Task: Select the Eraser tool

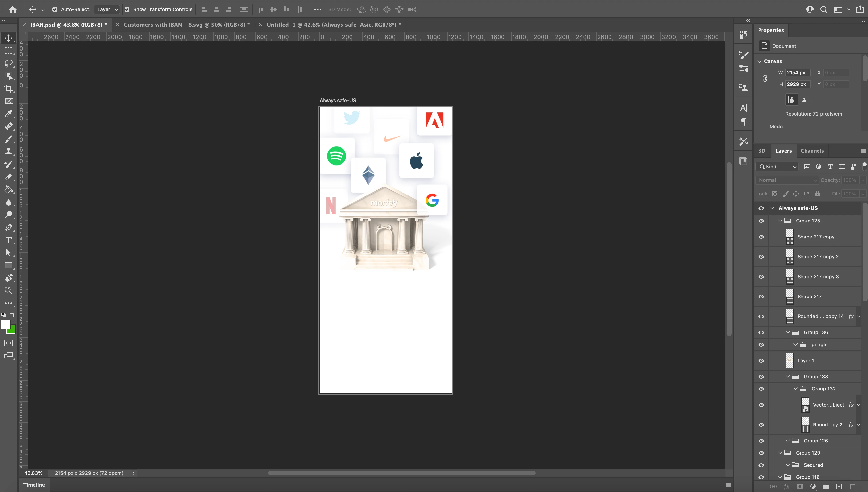Action: (8, 177)
